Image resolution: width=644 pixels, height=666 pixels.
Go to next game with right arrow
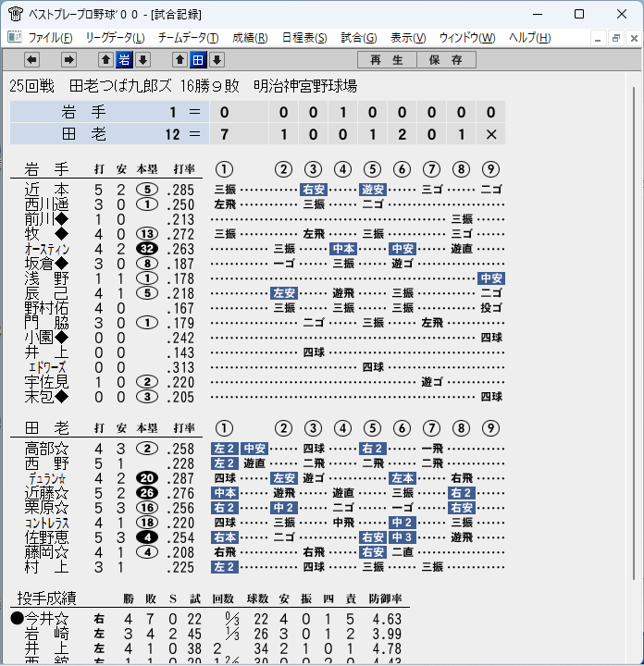coord(68,60)
